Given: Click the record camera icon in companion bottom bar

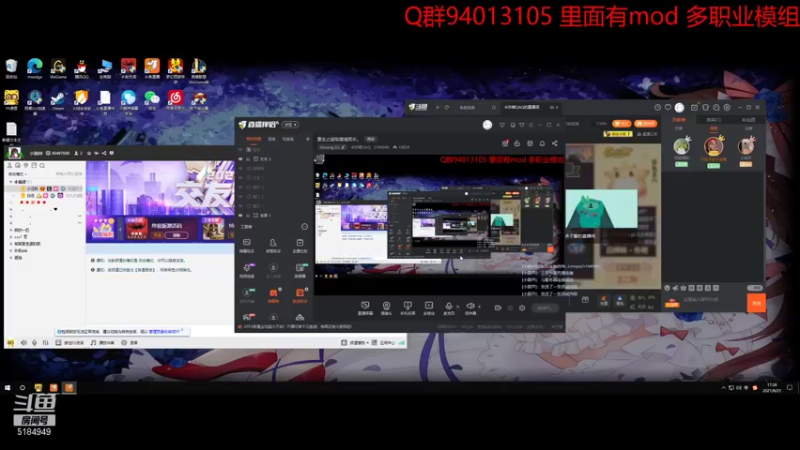Looking at the screenshot, I should [498, 308].
